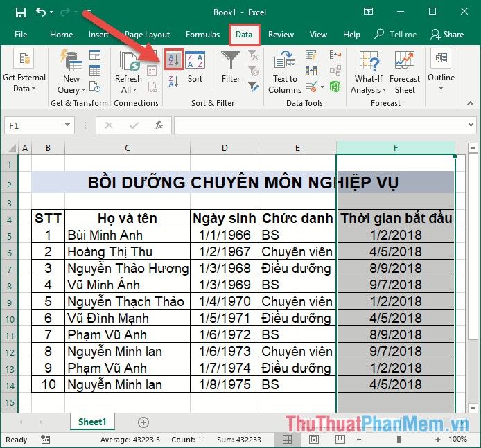Click the Edit Links icon
This screenshot has height=448, width=481.
152,87
